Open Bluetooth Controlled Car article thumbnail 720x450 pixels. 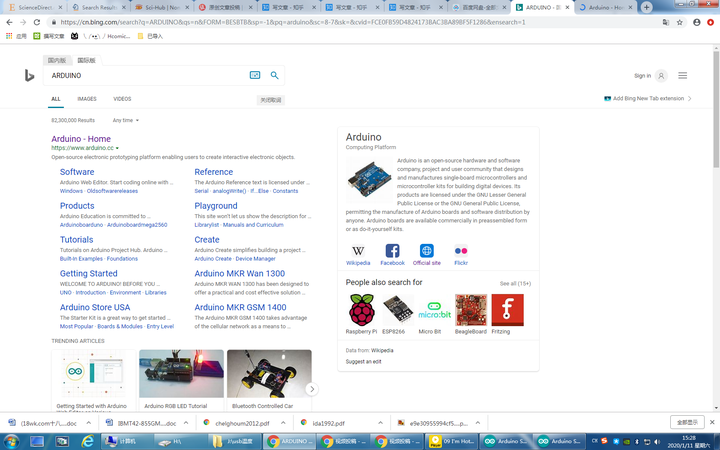point(269,374)
